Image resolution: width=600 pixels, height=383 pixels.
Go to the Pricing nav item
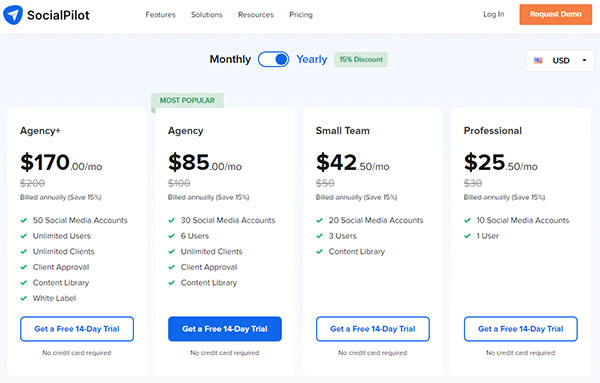point(301,15)
